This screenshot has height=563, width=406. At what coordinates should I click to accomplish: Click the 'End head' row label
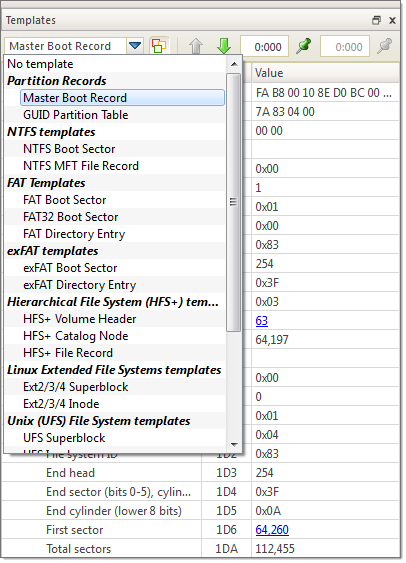coord(70,473)
